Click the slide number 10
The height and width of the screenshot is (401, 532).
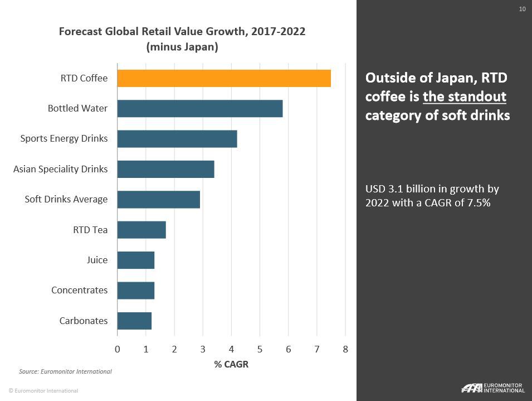522,8
